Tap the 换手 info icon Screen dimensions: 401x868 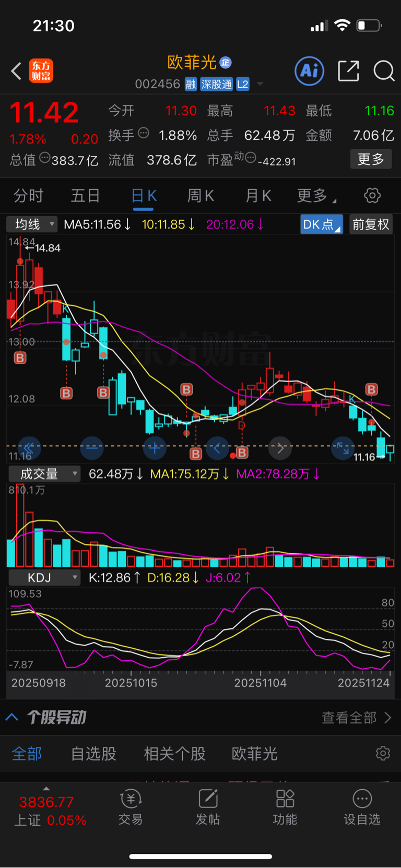(x=144, y=133)
